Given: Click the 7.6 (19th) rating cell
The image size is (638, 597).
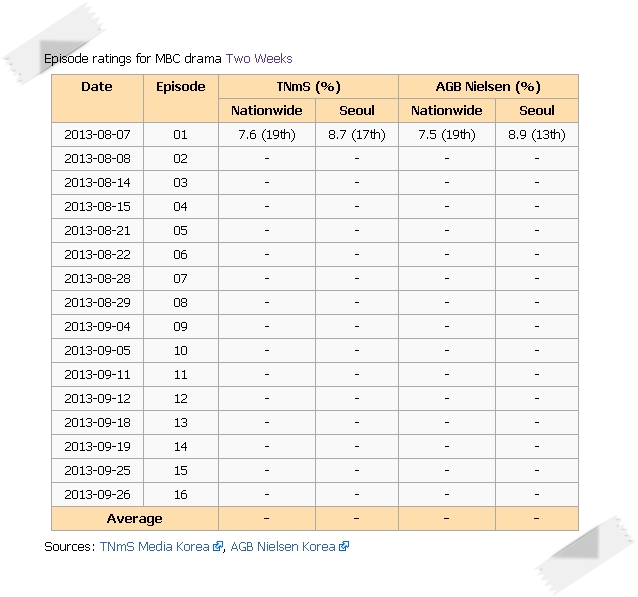Looking at the screenshot, I should pos(267,135).
